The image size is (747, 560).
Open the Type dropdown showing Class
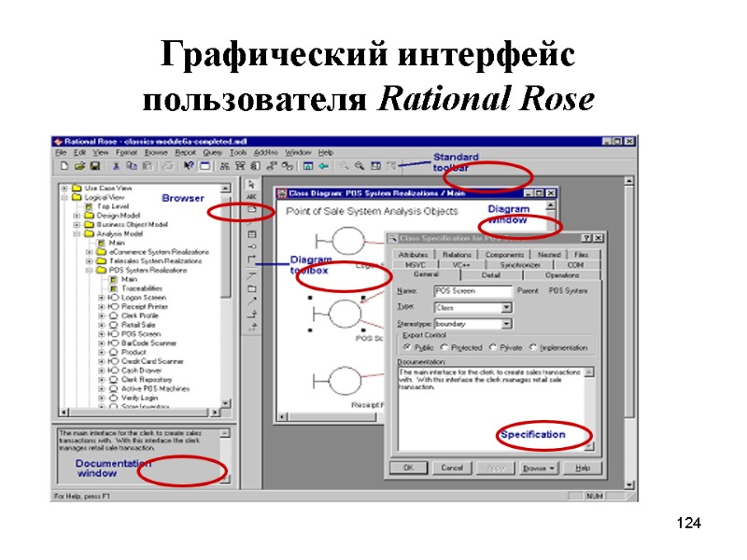(506, 309)
